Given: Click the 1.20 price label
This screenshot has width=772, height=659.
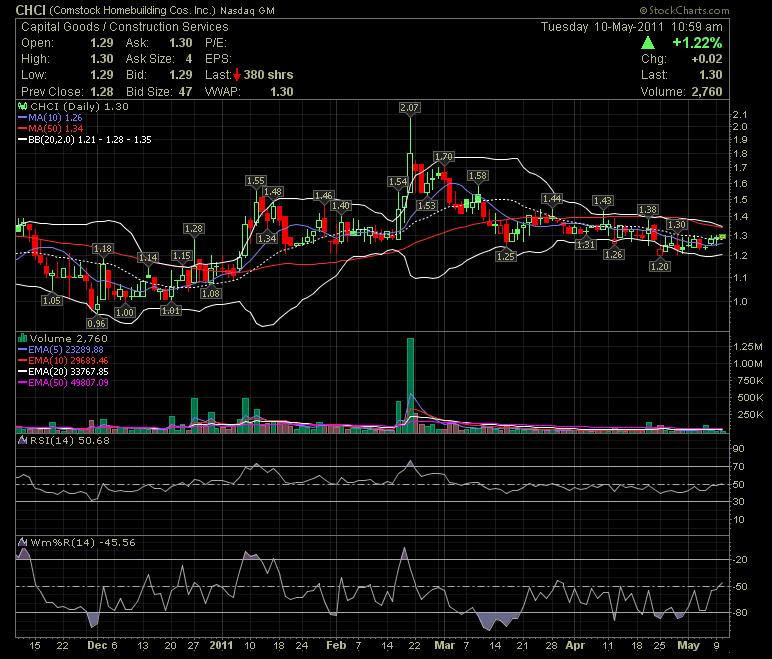Looking at the screenshot, I should (x=659, y=266).
